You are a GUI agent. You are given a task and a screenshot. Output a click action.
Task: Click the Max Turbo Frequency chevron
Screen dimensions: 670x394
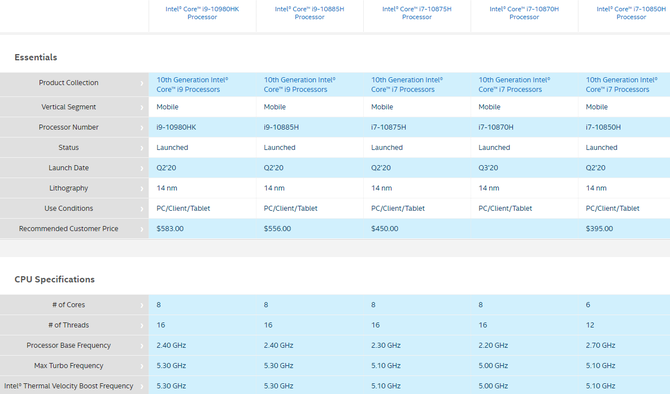[x=142, y=366]
